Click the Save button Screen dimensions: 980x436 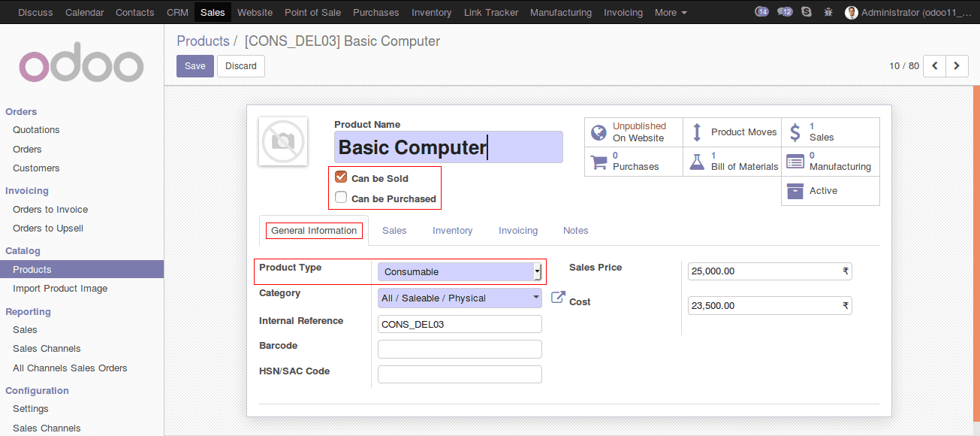(195, 66)
